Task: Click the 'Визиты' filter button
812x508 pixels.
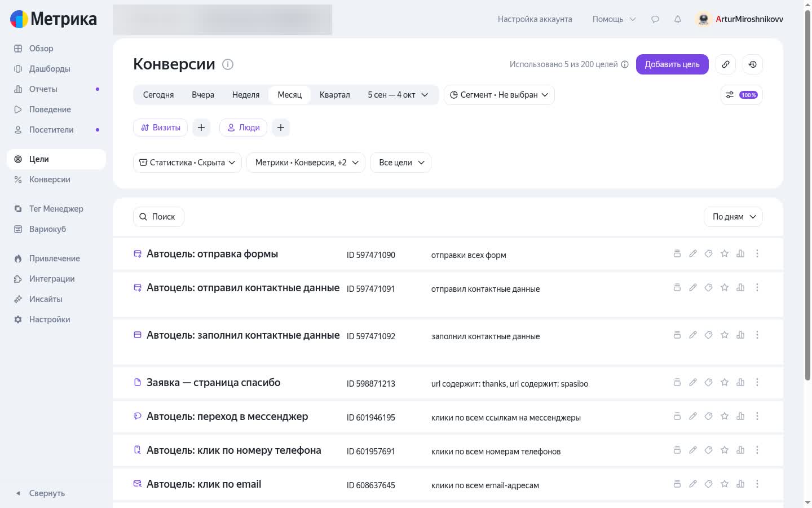Action: (x=161, y=128)
